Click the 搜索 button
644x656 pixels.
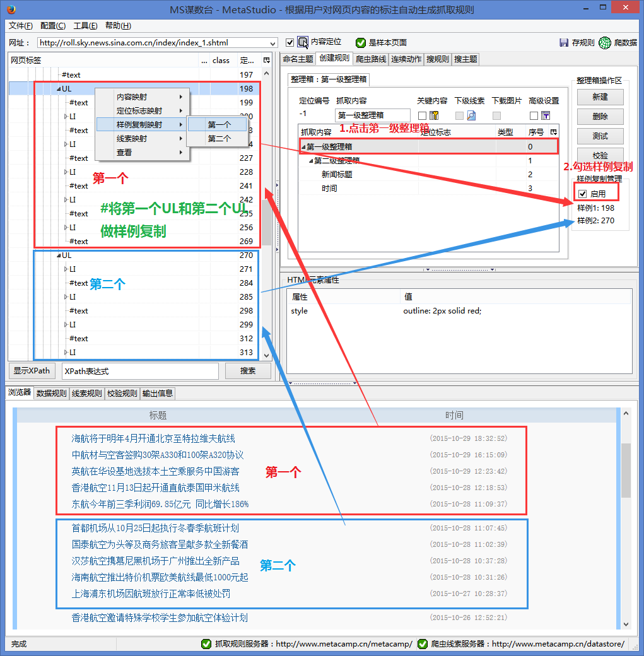(248, 371)
